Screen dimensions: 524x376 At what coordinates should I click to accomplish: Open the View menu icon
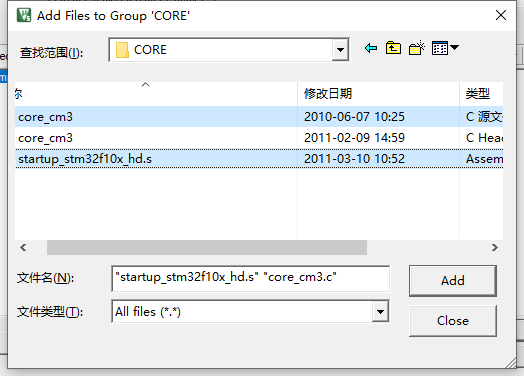pyautogui.click(x=445, y=48)
